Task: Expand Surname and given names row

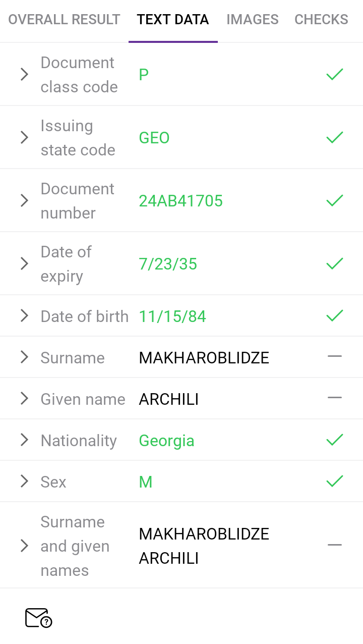Action: click(x=24, y=546)
